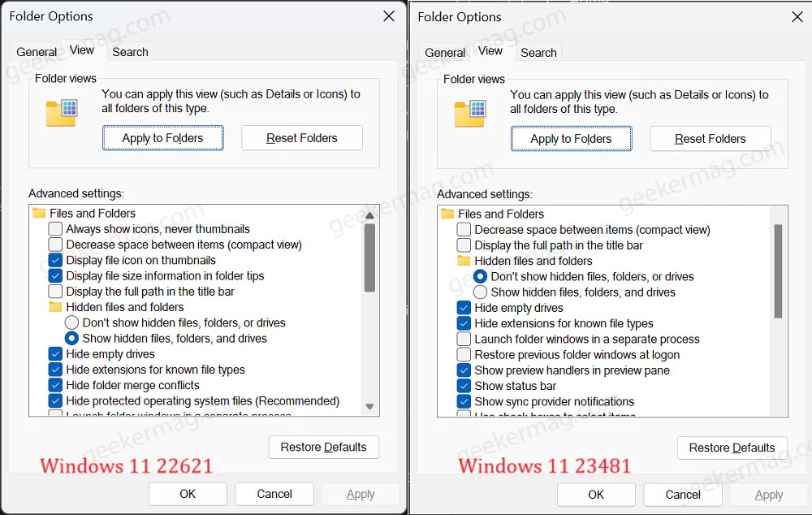Screen dimensions: 812x515
Task: Enable 'Always show icons, never thumbnails' checkbox
Action: click(x=55, y=228)
